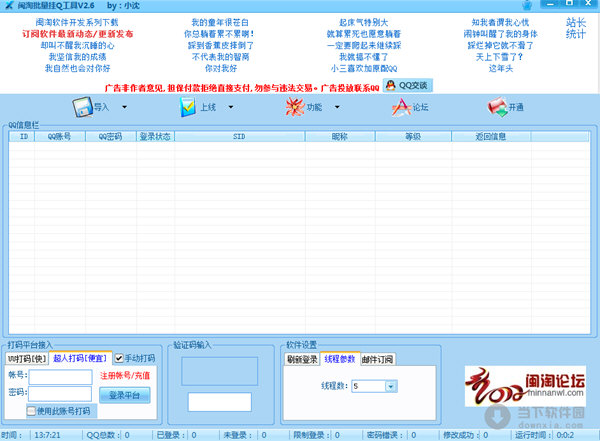Click the 帐号 input field

(61, 377)
